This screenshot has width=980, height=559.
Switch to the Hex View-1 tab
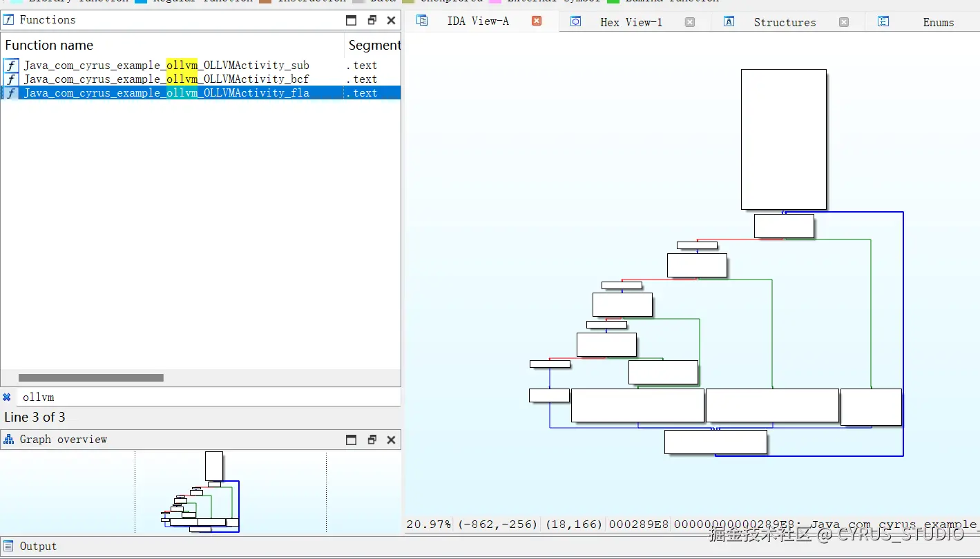[x=631, y=22]
